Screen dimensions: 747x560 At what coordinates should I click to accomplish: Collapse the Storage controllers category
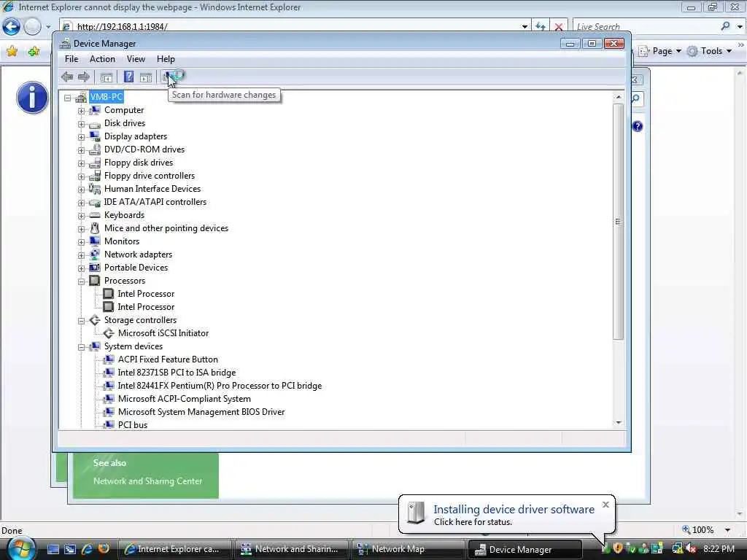[x=82, y=321]
